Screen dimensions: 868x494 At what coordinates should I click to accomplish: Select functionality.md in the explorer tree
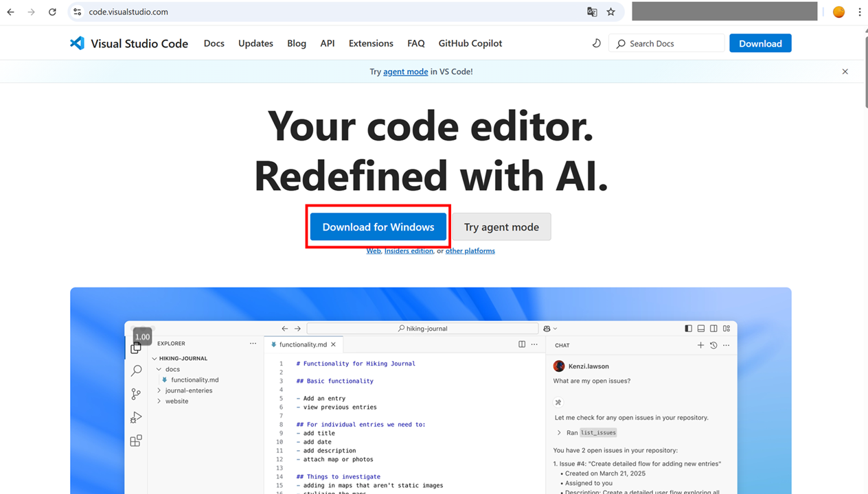click(195, 379)
